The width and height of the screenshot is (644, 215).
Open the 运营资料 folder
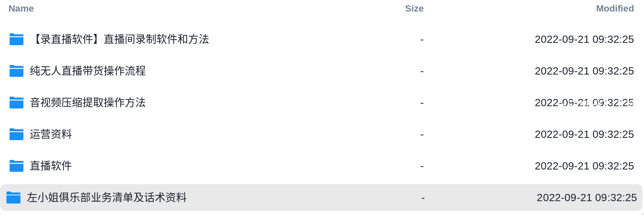51,134
